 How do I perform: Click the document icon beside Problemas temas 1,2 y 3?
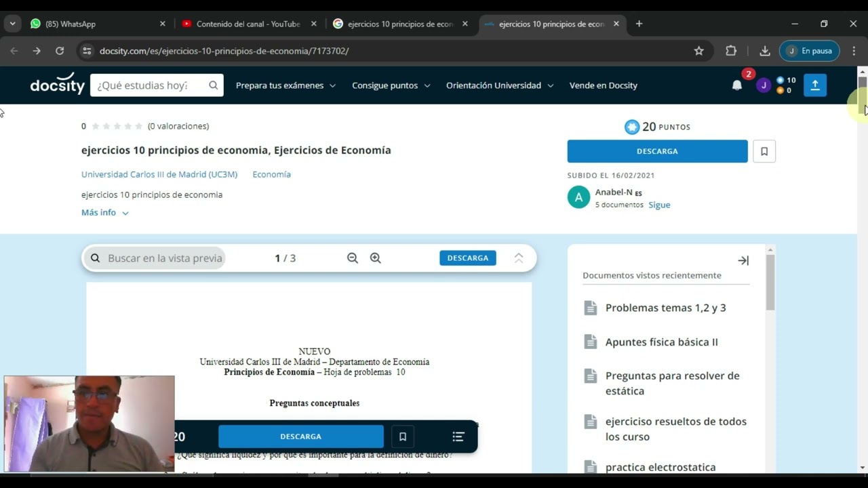pos(591,308)
